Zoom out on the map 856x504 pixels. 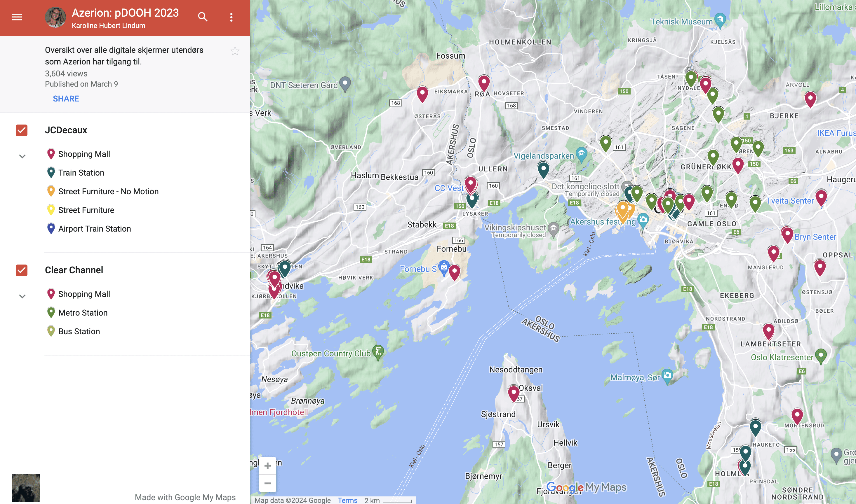pos(267,483)
